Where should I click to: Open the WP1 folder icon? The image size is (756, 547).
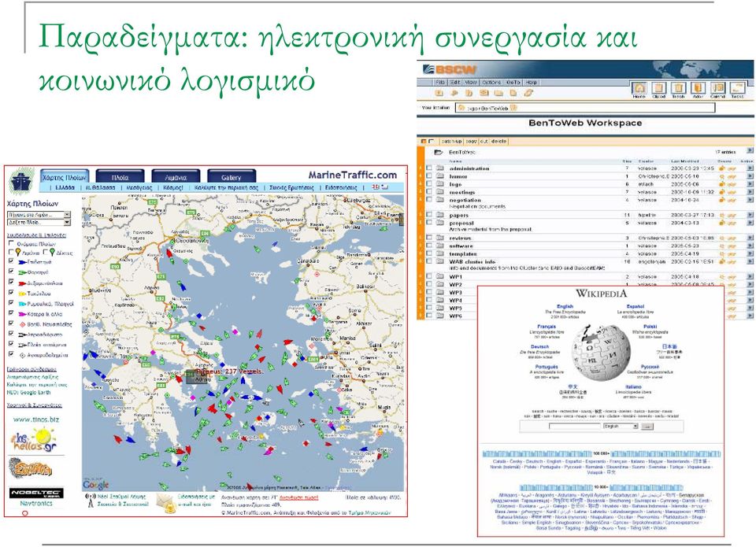(x=439, y=276)
